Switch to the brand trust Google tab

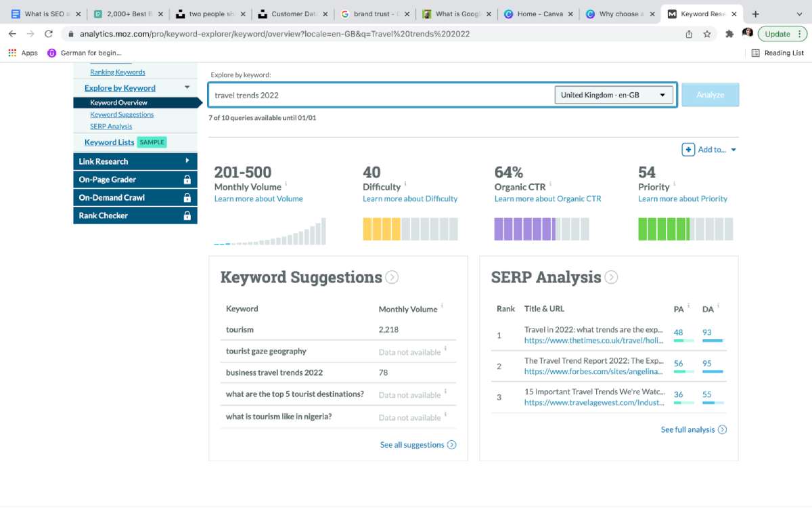[374, 14]
